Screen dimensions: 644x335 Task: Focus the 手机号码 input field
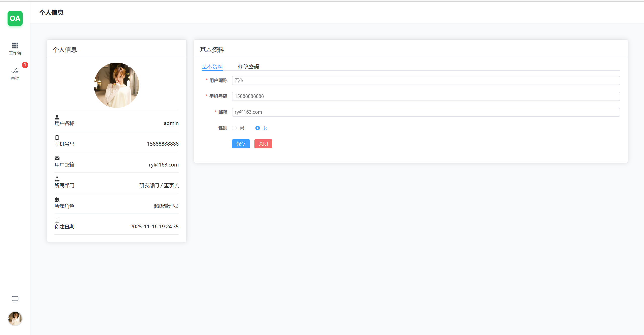tap(426, 96)
